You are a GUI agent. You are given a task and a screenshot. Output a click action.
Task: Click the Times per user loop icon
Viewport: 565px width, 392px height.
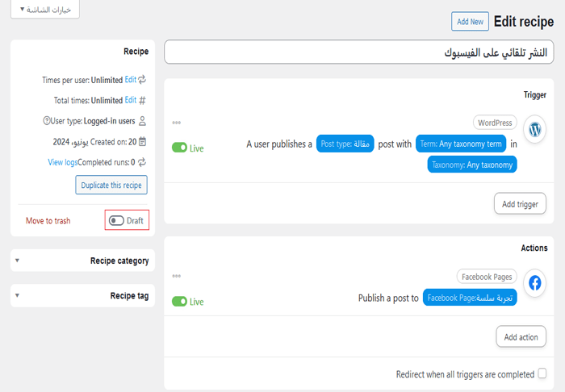point(143,80)
